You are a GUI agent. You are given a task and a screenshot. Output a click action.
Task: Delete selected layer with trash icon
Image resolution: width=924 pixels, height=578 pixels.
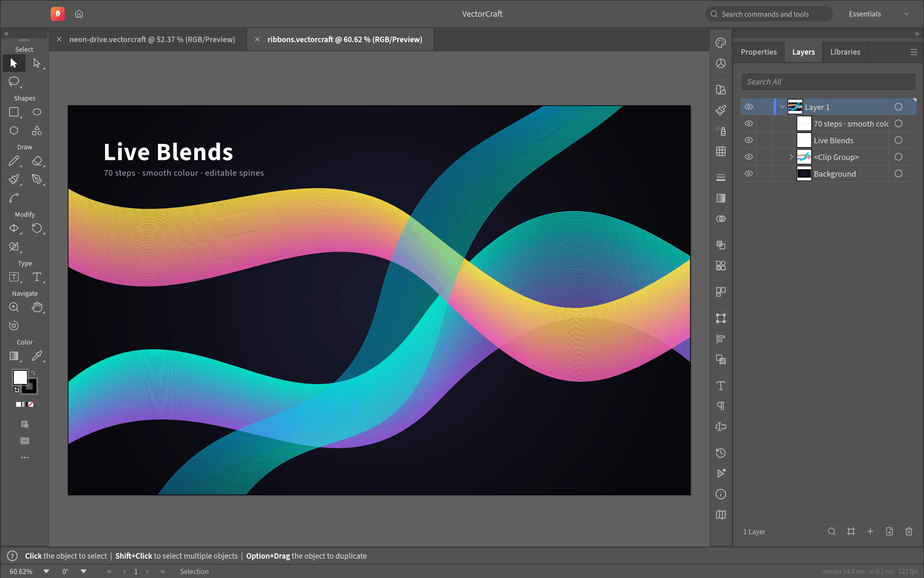coord(909,531)
